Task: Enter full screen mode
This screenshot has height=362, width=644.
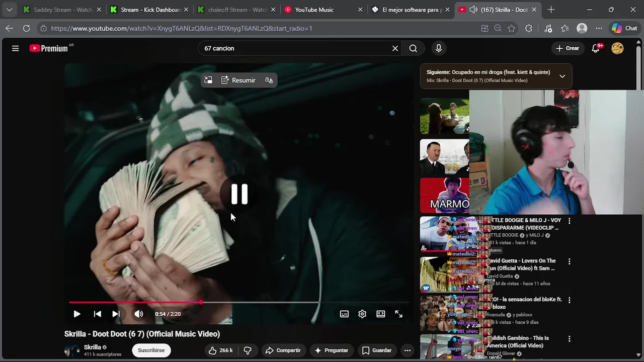Action: [398, 314]
